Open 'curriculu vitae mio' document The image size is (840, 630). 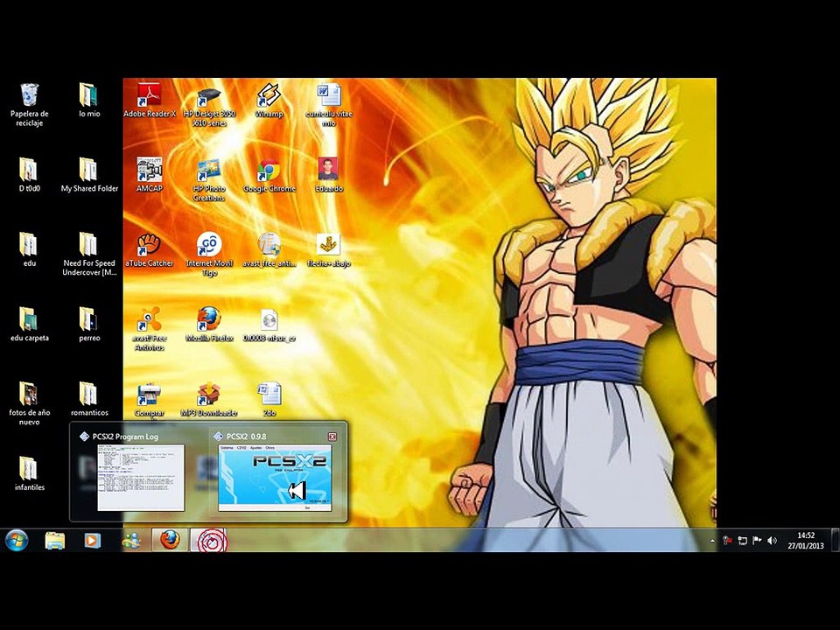click(x=328, y=95)
